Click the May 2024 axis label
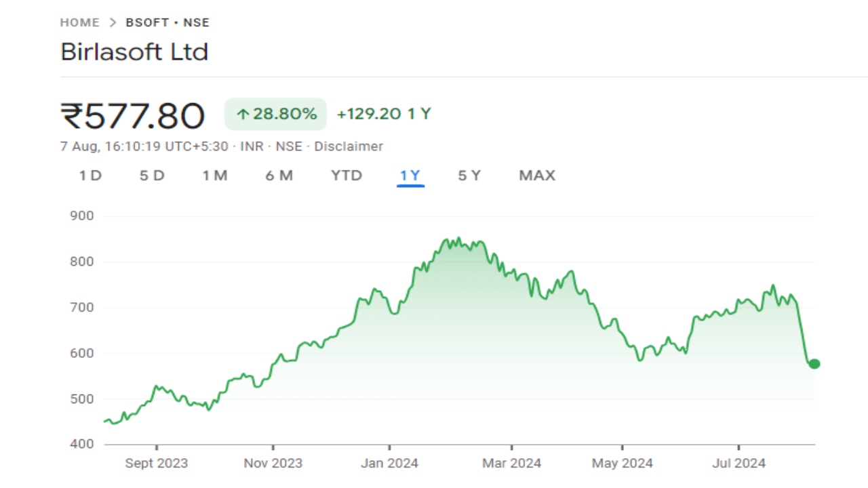The height and width of the screenshot is (488, 868). [623, 464]
